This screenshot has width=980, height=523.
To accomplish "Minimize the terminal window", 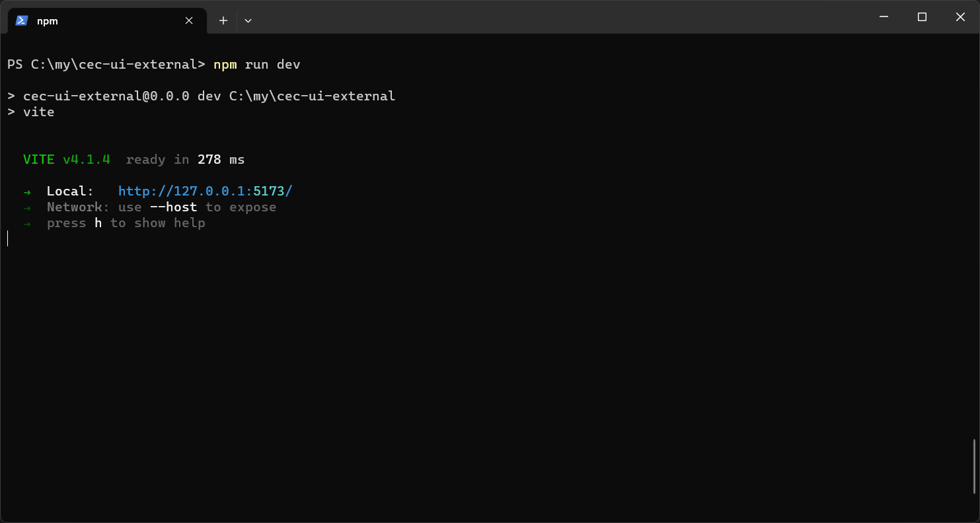I will click(x=884, y=17).
